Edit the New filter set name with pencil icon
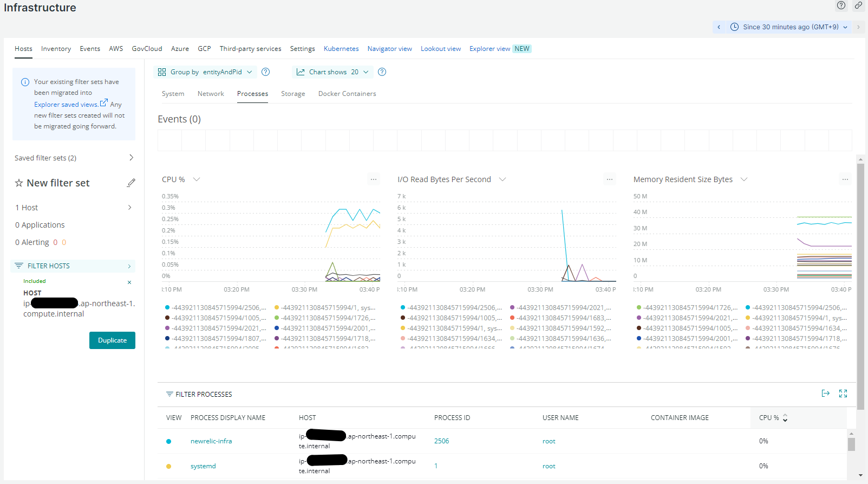This screenshot has width=868, height=484. coord(131,183)
